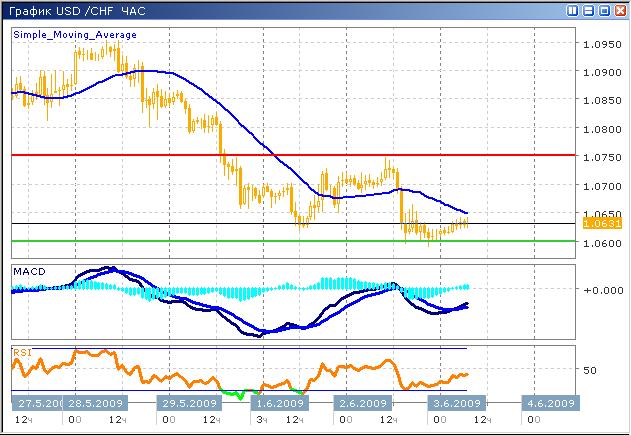This screenshot has width=631, height=436.
Task: Click the 2.6.2009 date marker
Action: pyautogui.click(x=361, y=403)
